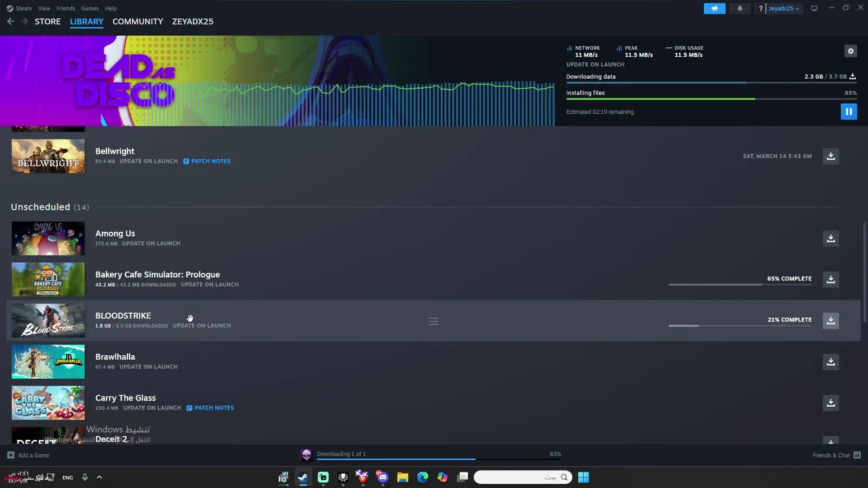Screen dimensions: 868x488
Task: Open Carry The Glass PATCH NOTES link
Action: pyautogui.click(x=210, y=408)
